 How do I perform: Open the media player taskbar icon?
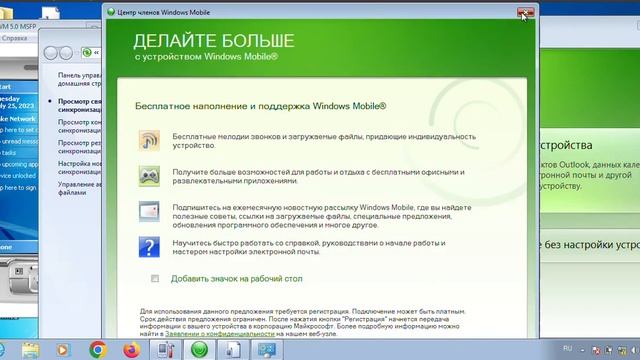[x=63, y=350]
